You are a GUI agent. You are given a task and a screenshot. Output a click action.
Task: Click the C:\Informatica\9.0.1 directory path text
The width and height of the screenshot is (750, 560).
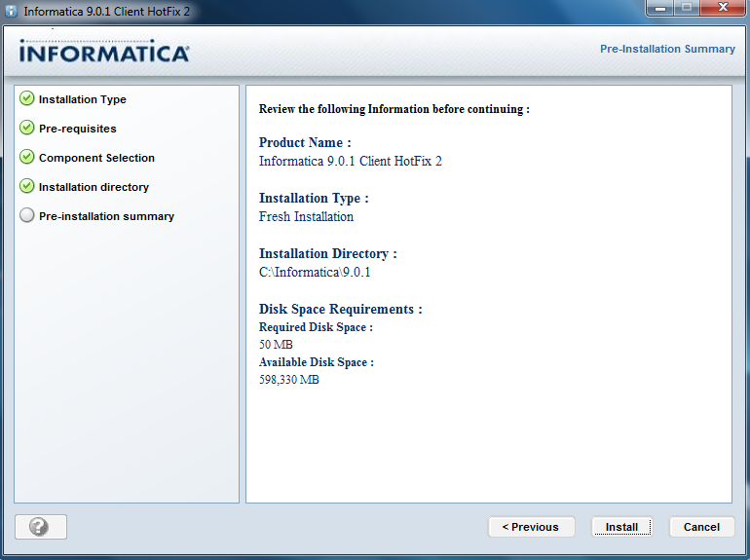[x=315, y=273]
